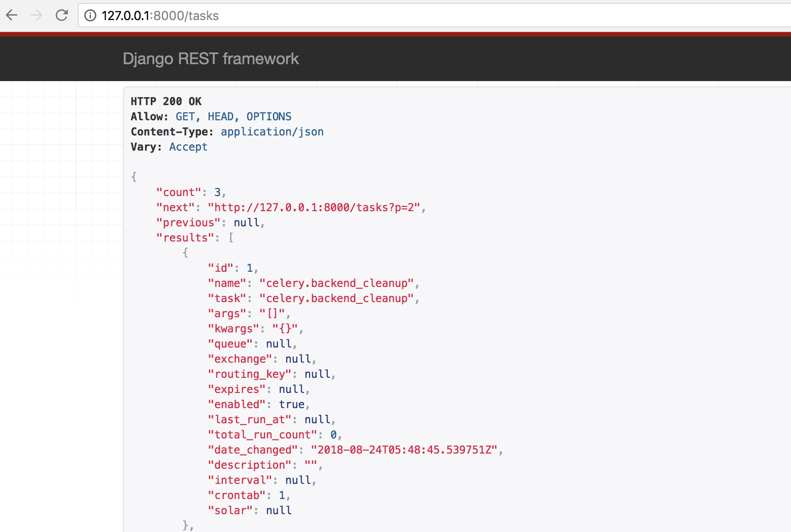Click GET in the Allow header
The image size is (791, 532).
point(185,117)
